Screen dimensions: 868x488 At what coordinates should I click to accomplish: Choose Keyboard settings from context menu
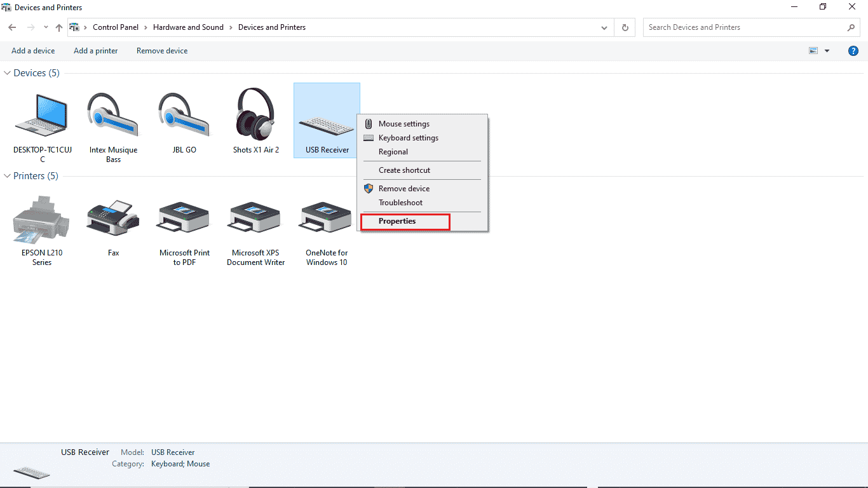(422, 138)
